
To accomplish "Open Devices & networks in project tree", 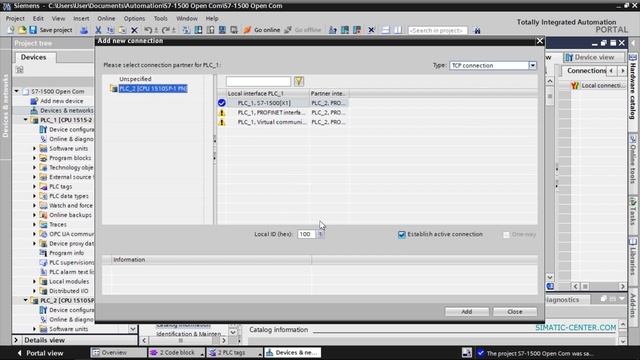I will pos(67,111).
